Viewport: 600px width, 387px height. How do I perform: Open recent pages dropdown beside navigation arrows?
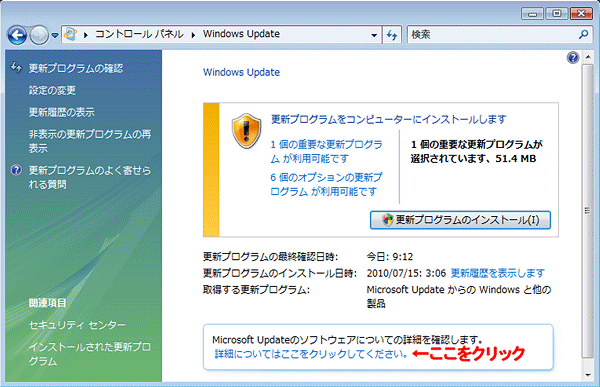pos(55,35)
